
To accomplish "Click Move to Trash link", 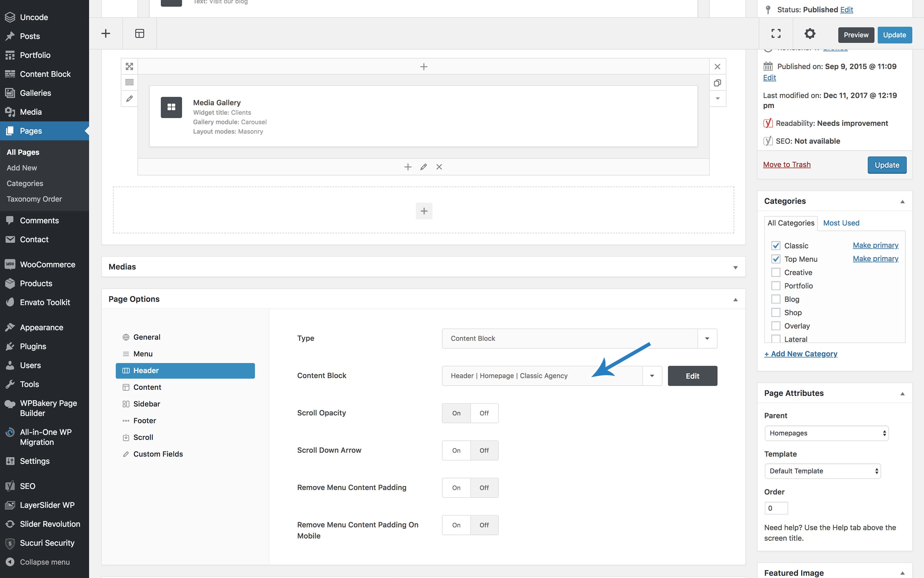I will click(786, 164).
